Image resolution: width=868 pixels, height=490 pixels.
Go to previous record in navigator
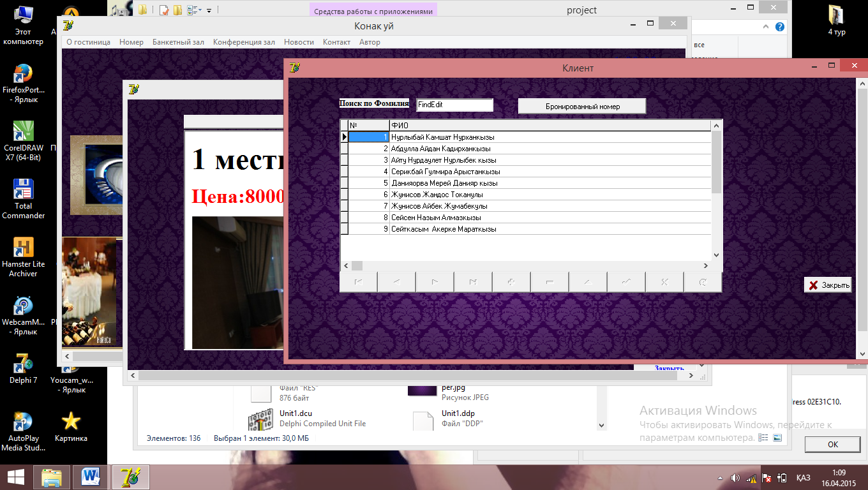point(397,282)
